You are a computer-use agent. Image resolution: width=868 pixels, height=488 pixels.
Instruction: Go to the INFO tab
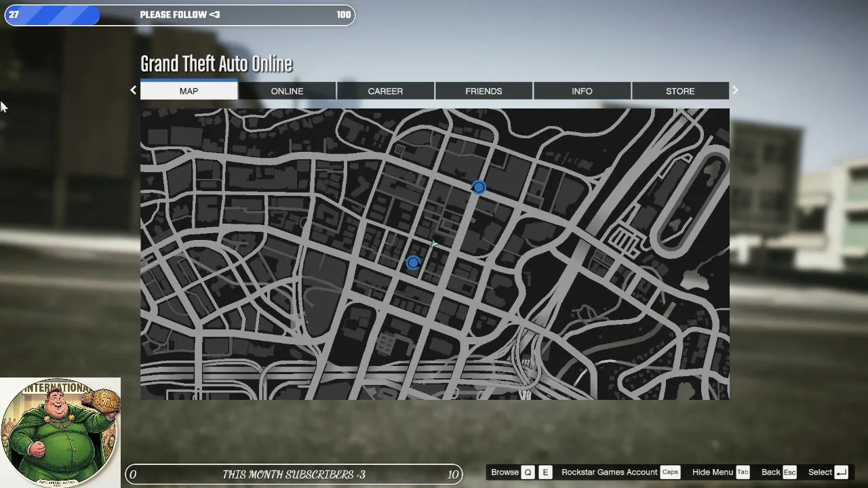(x=582, y=91)
